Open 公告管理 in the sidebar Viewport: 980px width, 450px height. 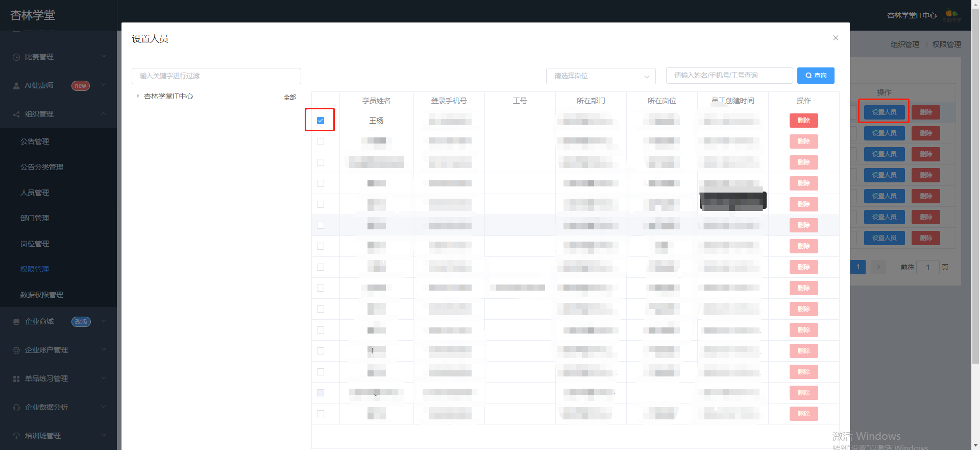[x=35, y=141]
